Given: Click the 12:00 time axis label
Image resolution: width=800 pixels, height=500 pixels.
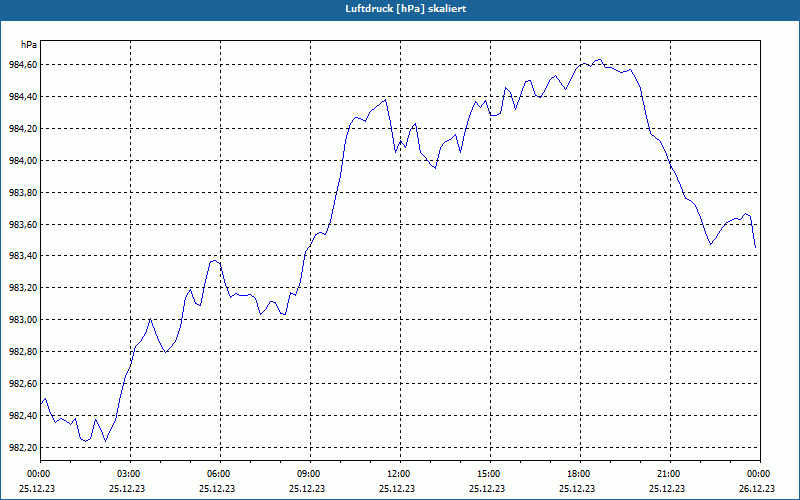Looking at the screenshot, I should [x=400, y=474].
